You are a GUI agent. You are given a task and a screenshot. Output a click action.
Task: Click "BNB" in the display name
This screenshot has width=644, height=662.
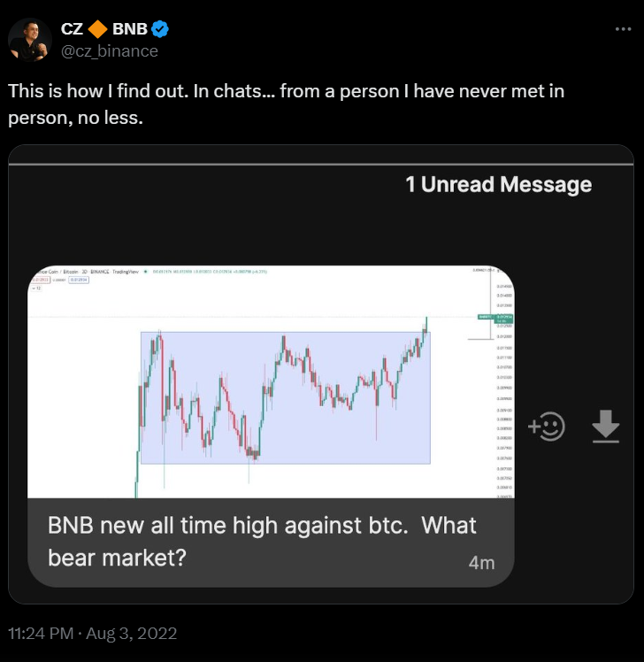point(130,29)
